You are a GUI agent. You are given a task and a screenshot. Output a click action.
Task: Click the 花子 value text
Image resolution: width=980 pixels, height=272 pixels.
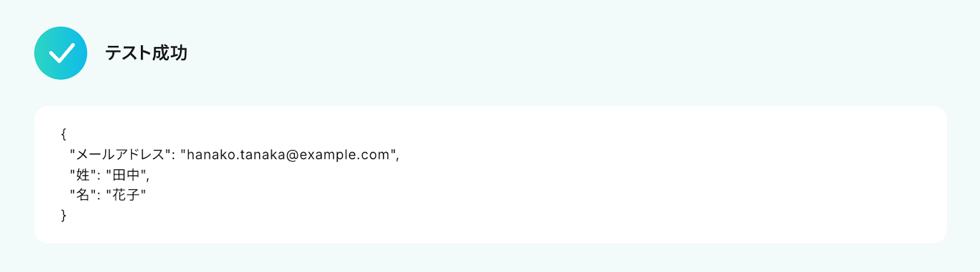tap(127, 195)
